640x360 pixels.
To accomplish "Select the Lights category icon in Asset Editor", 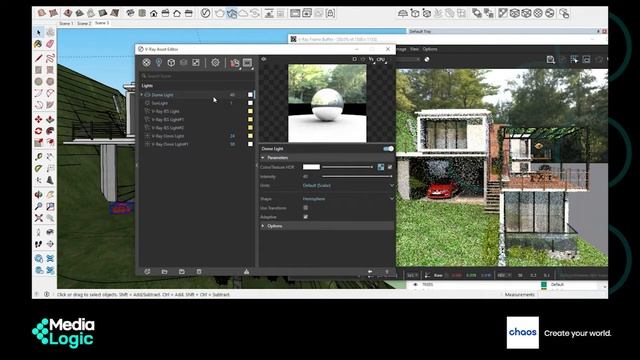I will coord(159,62).
